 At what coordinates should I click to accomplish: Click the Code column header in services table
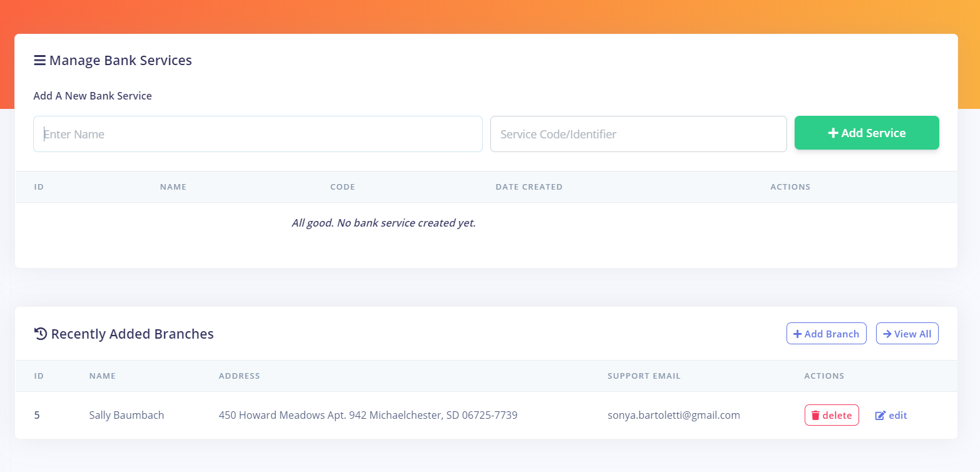coord(343,187)
